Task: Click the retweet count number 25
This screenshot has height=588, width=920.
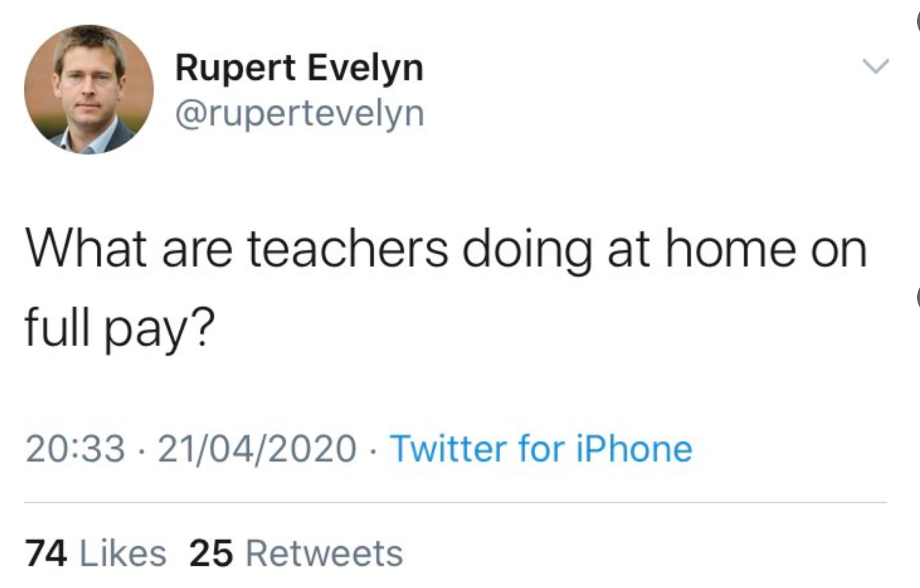Action: (x=211, y=553)
